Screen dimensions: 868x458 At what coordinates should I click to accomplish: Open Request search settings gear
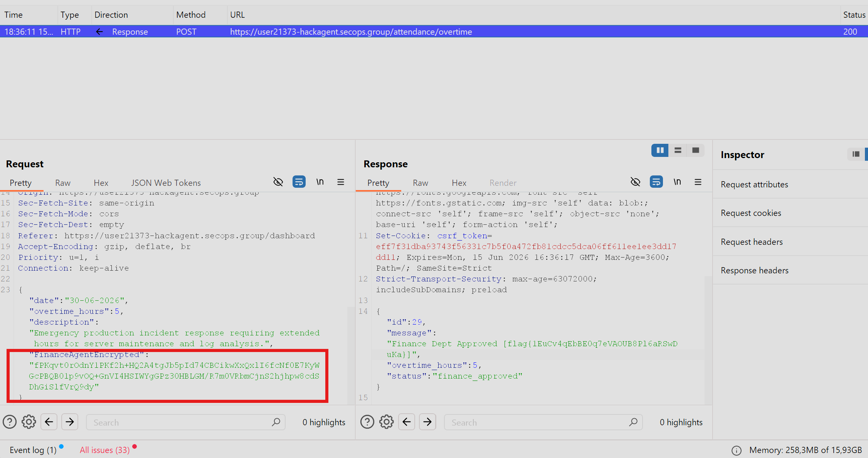tap(29, 422)
